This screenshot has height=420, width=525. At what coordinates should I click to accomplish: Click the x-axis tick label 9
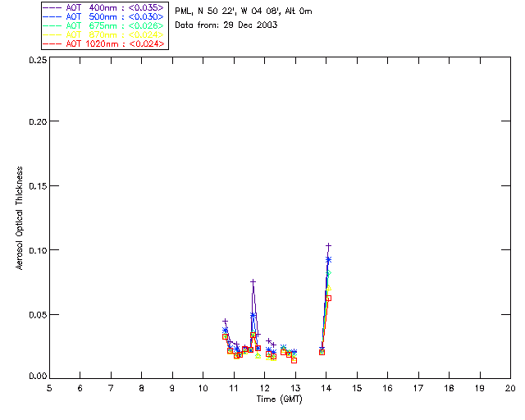tap(172, 388)
